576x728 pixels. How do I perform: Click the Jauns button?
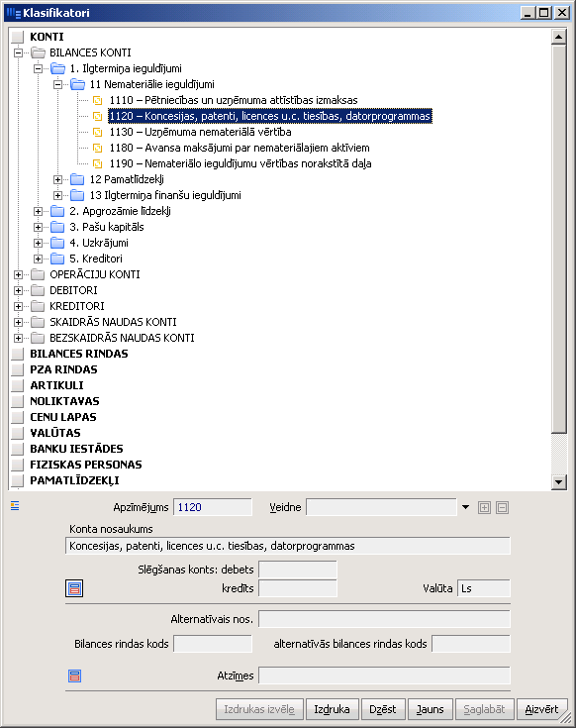pyautogui.click(x=430, y=709)
